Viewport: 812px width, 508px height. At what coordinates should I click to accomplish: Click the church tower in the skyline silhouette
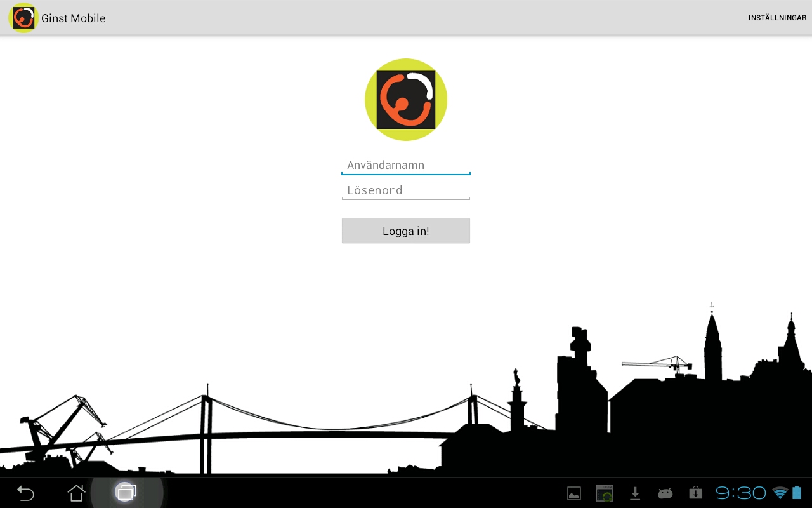(x=712, y=346)
